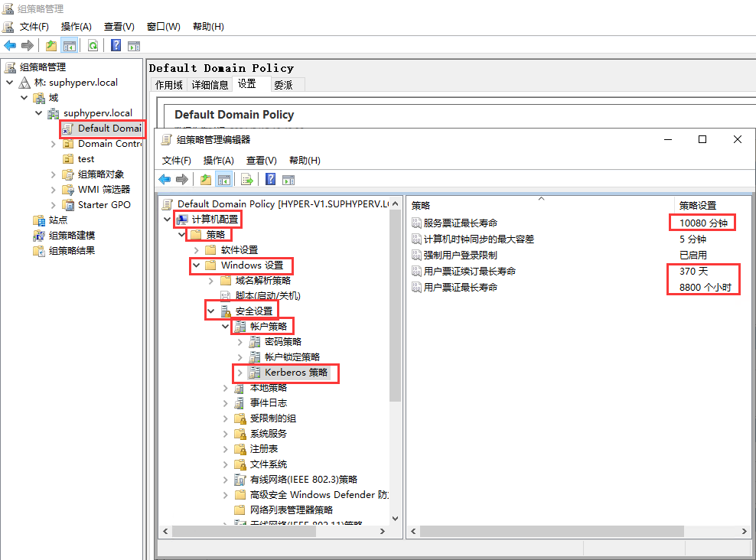756x560 pixels.
Task: Switch to 作用域 tab
Action: (x=169, y=85)
